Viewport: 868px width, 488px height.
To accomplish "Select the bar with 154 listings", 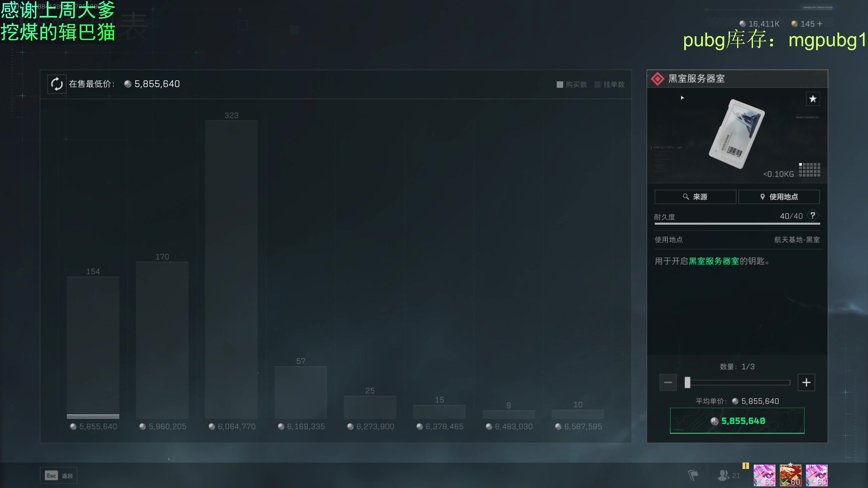I will click(x=93, y=347).
